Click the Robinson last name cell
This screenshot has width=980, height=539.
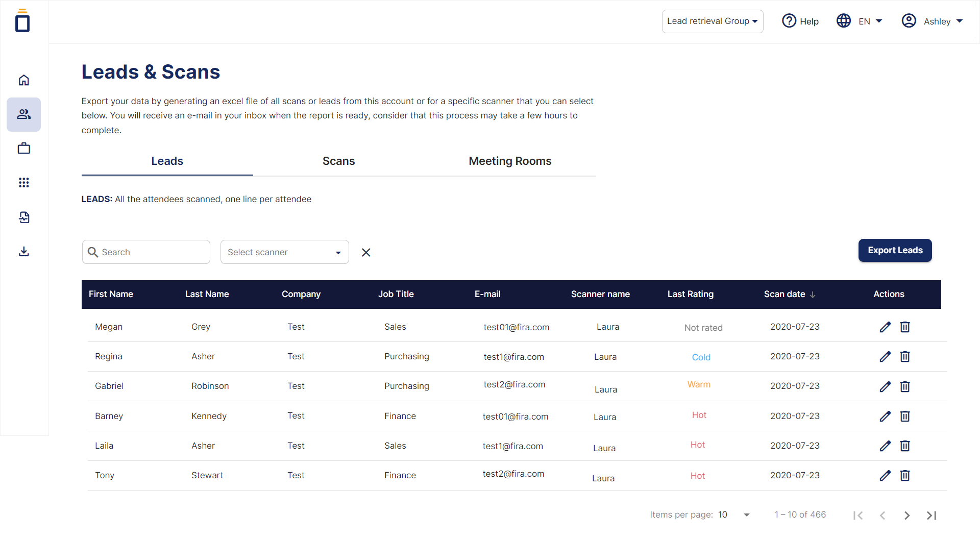pyautogui.click(x=210, y=386)
